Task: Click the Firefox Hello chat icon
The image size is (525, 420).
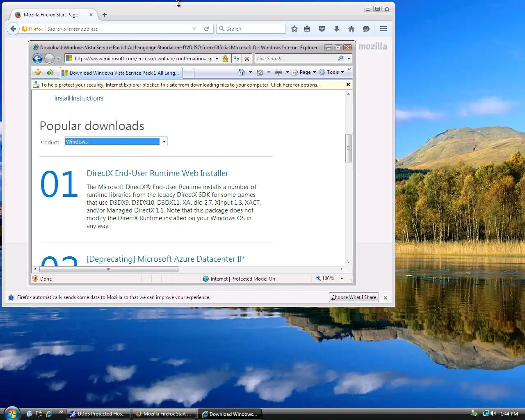Action: 366,29
